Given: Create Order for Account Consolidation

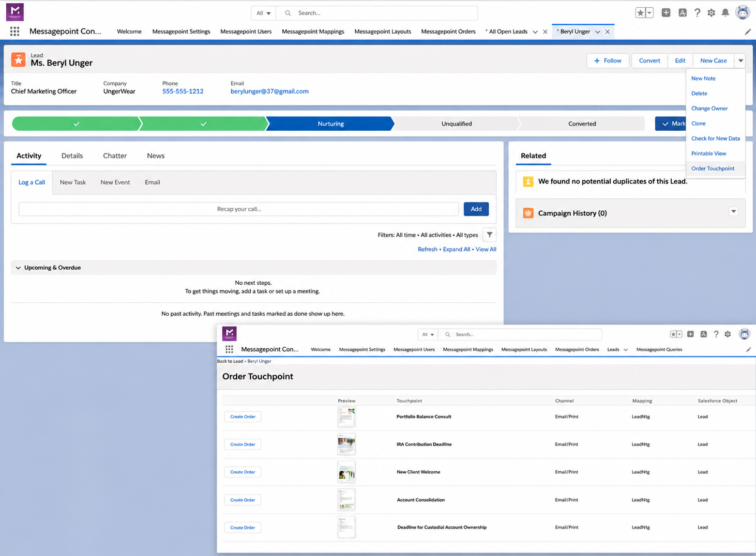Looking at the screenshot, I should 243,500.
